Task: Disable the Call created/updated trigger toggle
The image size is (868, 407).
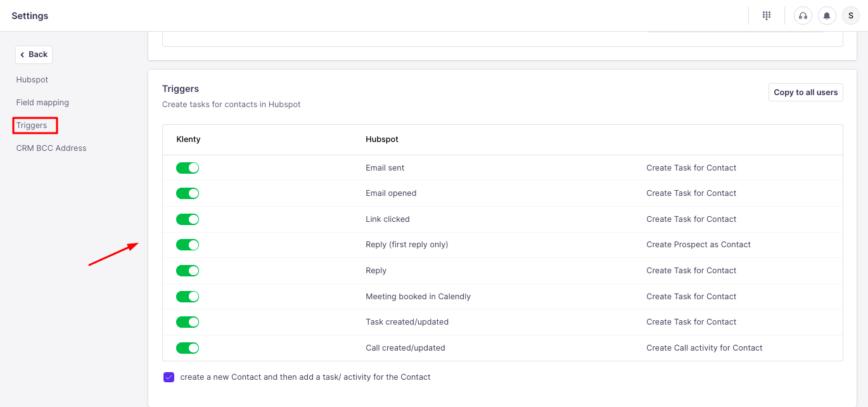Action: click(x=188, y=348)
